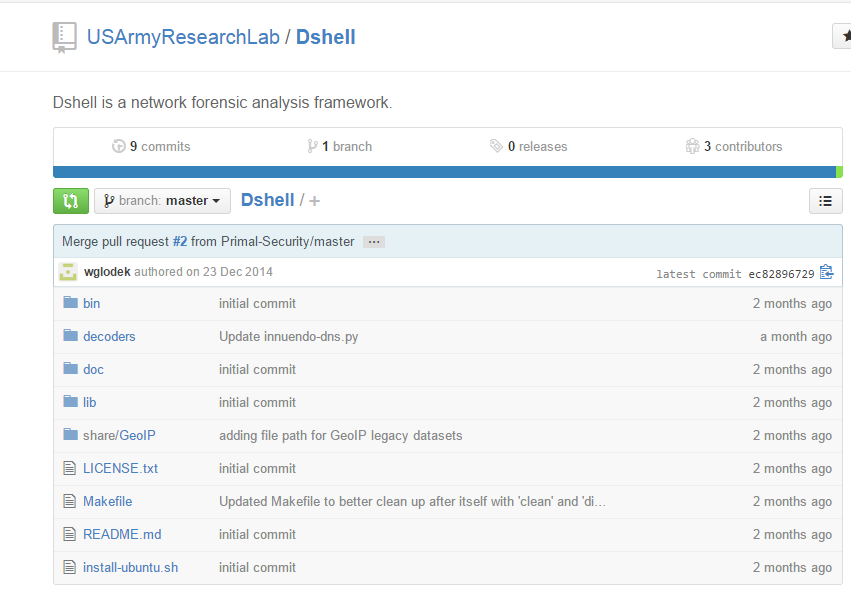Click the lib folder icon
Screen dimensions: 851x593
[x=71, y=401]
